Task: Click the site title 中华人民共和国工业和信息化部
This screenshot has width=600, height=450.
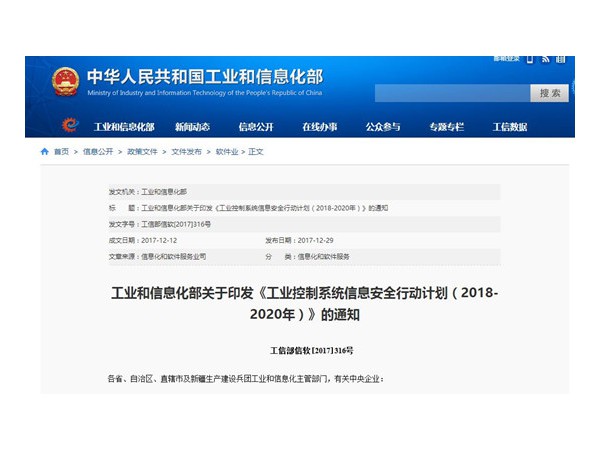Action: click(205, 77)
